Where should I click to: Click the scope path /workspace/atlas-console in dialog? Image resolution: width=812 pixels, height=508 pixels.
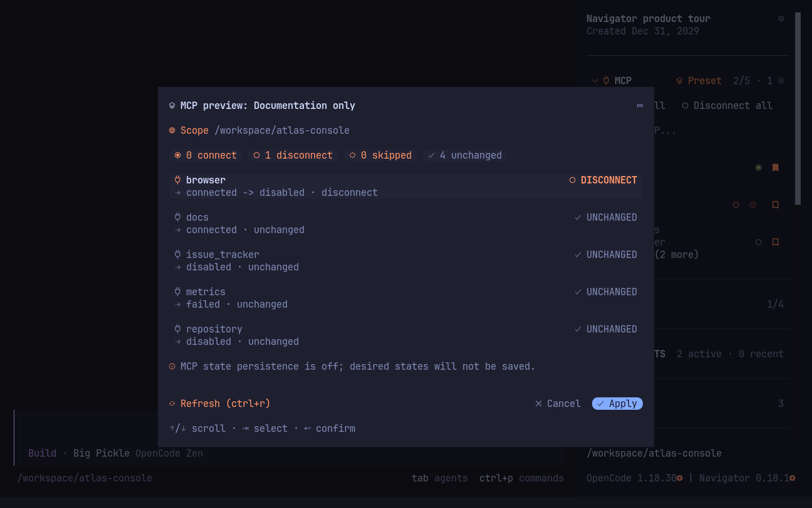click(x=282, y=130)
